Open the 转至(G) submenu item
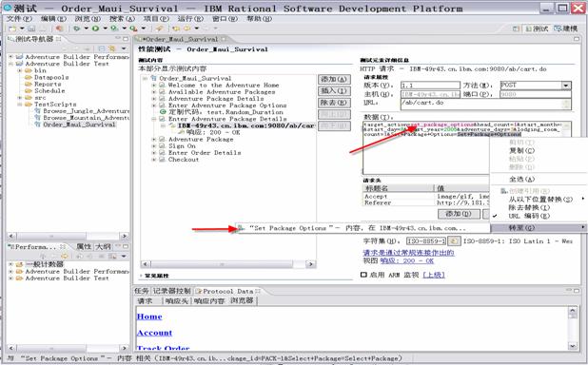 [539, 227]
